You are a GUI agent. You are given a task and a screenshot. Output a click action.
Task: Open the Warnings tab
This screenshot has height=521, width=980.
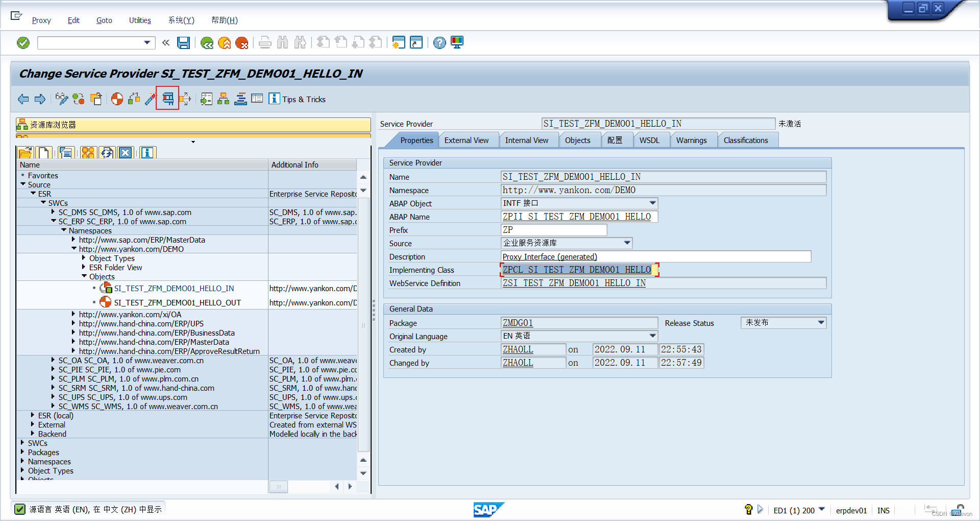point(692,140)
